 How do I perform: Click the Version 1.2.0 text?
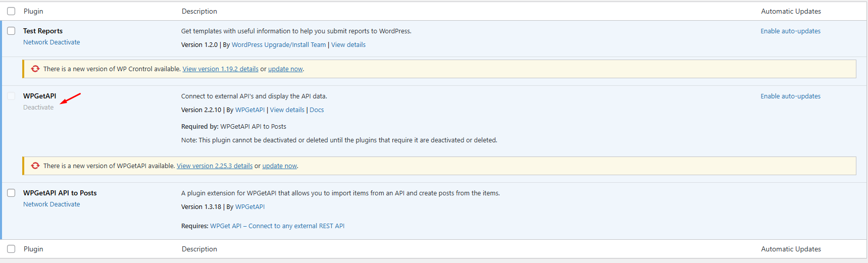click(x=199, y=45)
